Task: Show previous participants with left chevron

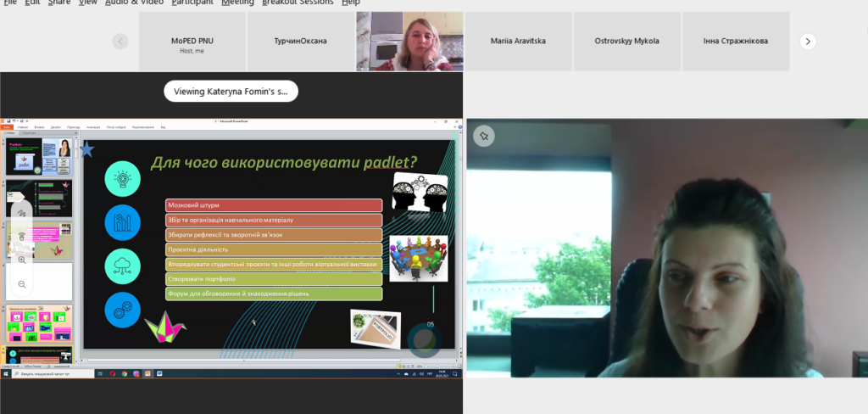Action: point(120,41)
